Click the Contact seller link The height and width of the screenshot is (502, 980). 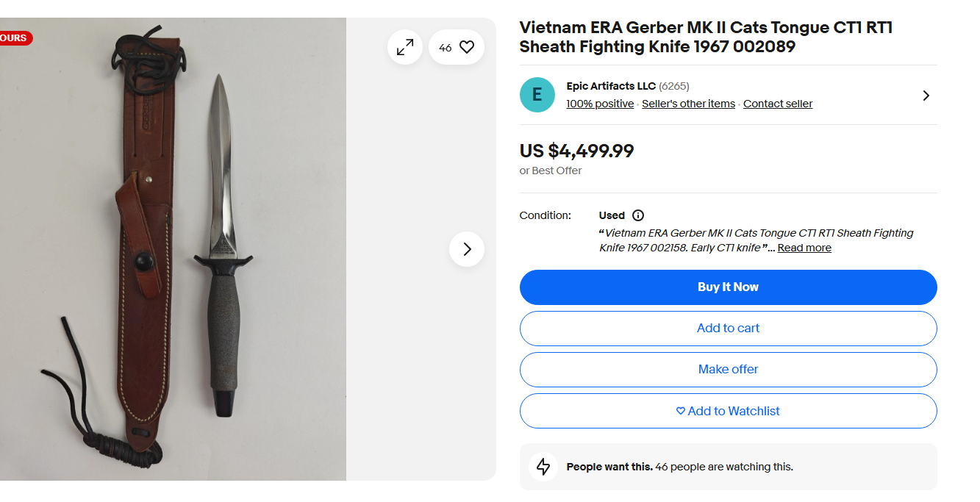pos(778,104)
